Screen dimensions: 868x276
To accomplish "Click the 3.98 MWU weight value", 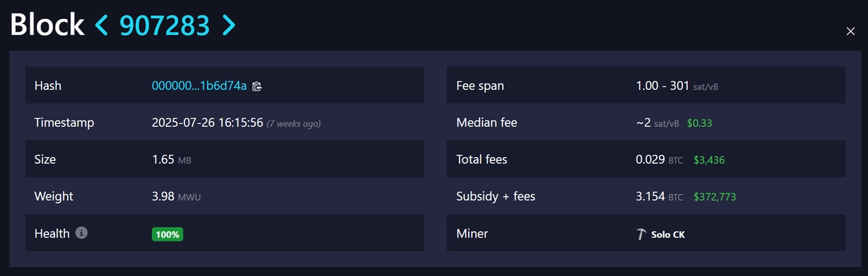I will coord(174,196).
